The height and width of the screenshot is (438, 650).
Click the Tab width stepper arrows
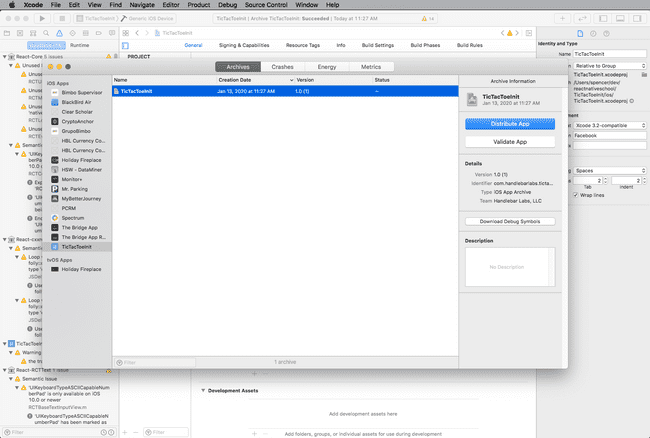pyautogui.click(x=606, y=181)
